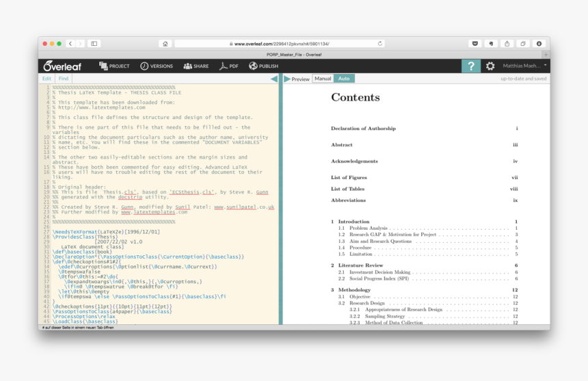Open the browser share icon
The image size is (588, 381).
[x=507, y=44]
